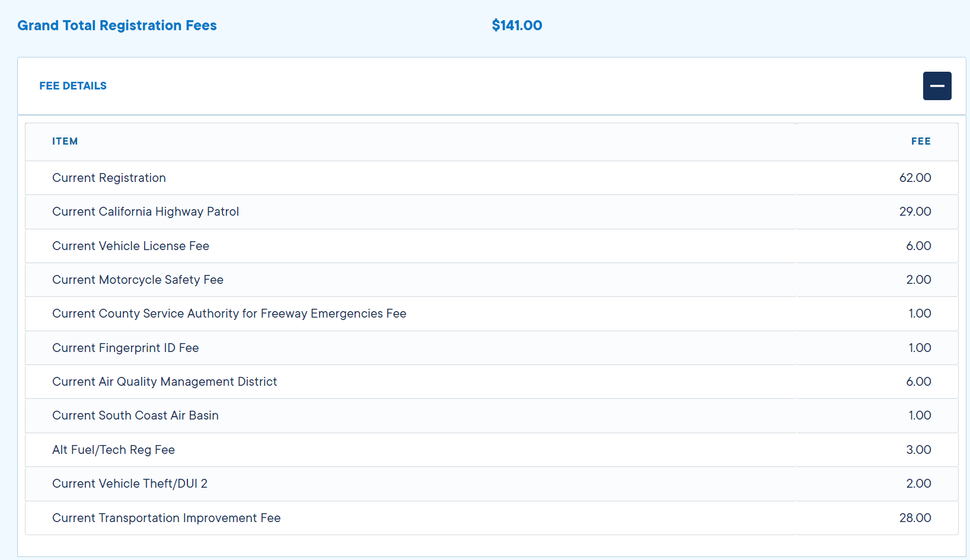Click the 29.00 Highway Patrol fee amount
Image resolution: width=970 pixels, height=560 pixels.
[914, 212]
